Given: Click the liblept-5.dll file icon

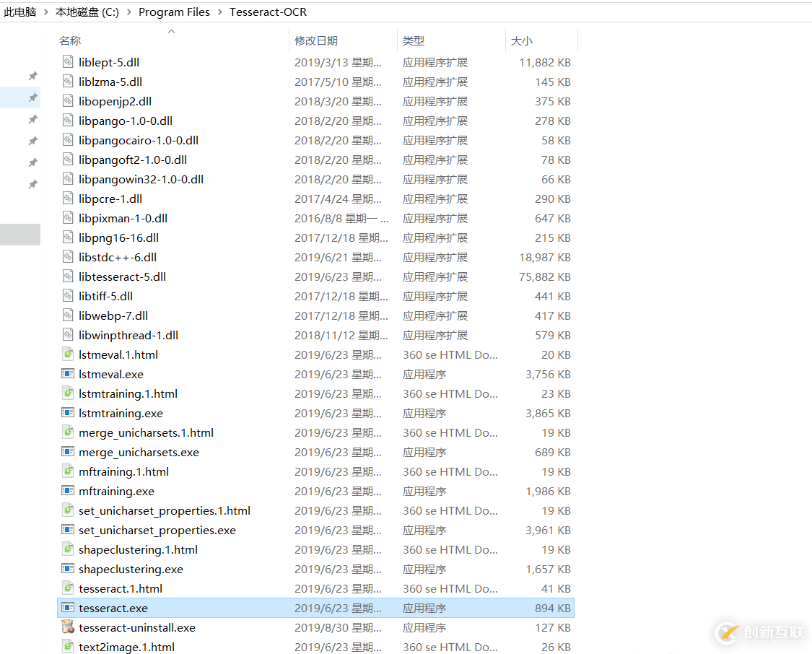Looking at the screenshot, I should pyautogui.click(x=68, y=62).
